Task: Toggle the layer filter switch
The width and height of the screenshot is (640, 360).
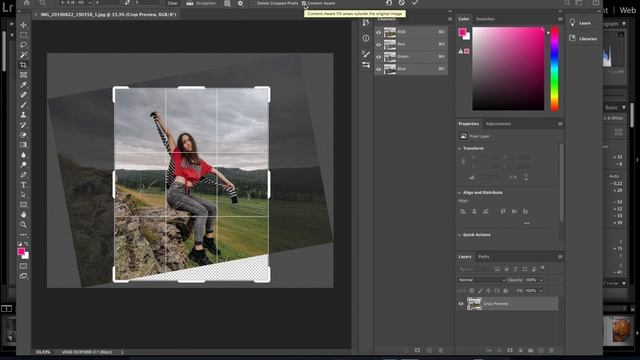Action: pyautogui.click(x=542, y=268)
